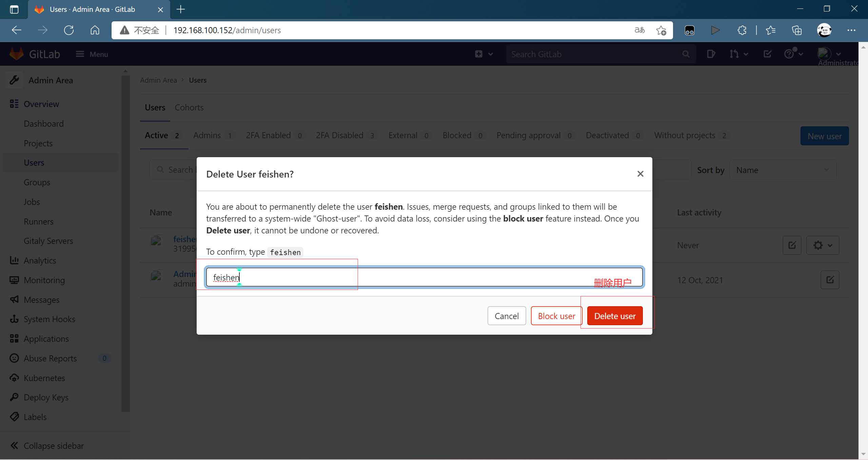The width and height of the screenshot is (868, 460).
Task: Expand the merge requests dropdown
Action: (x=739, y=54)
